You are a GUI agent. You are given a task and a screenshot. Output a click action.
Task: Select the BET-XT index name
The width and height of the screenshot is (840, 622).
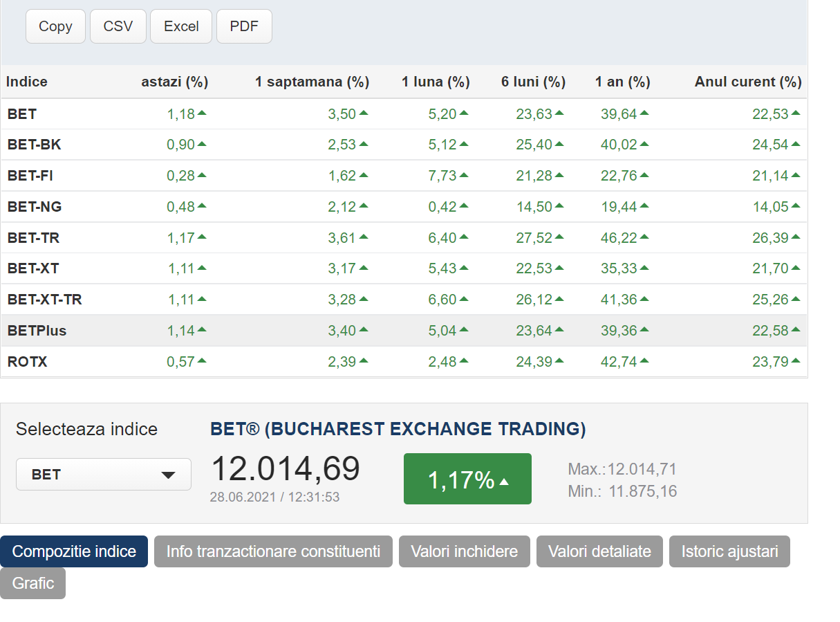tap(33, 268)
